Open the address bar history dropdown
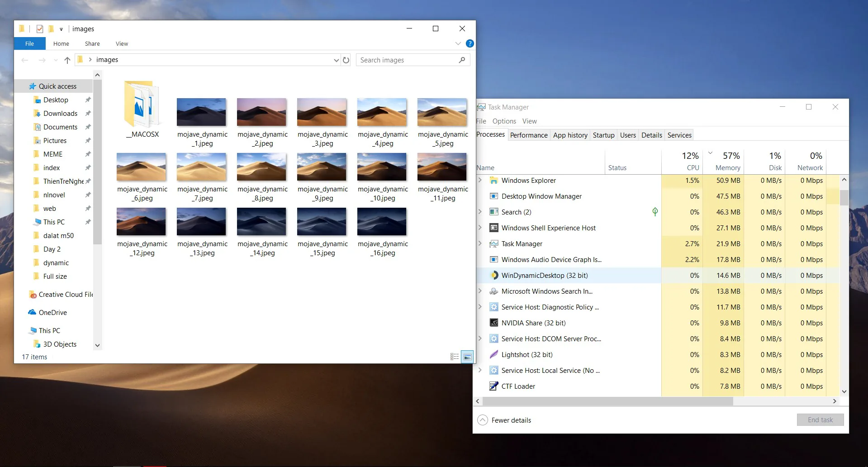 pyautogui.click(x=336, y=60)
